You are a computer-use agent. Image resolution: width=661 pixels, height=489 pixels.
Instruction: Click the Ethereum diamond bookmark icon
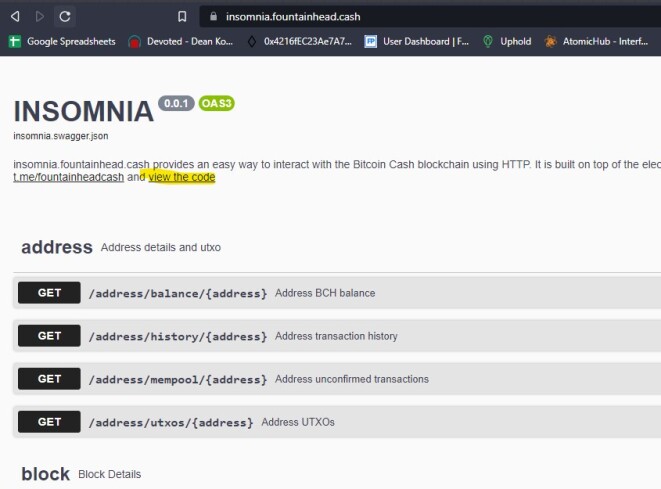252,41
